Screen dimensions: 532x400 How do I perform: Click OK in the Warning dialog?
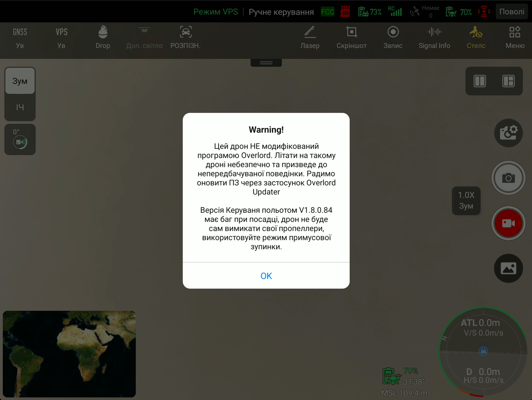pos(266,276)
